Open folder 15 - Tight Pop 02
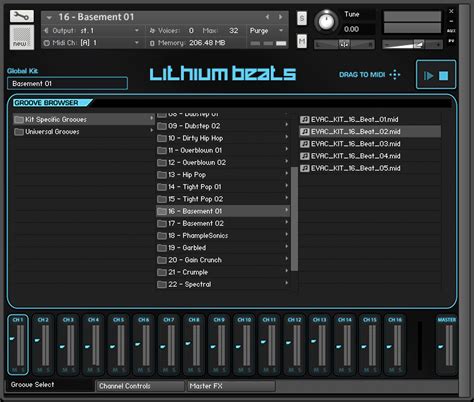The image size is (474, 402). pos(223,199)
